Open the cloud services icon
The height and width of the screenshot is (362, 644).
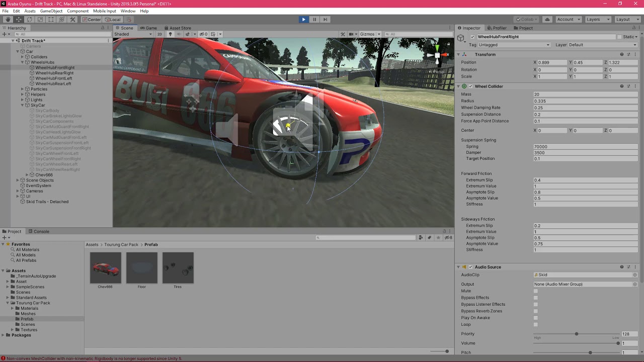547,20
